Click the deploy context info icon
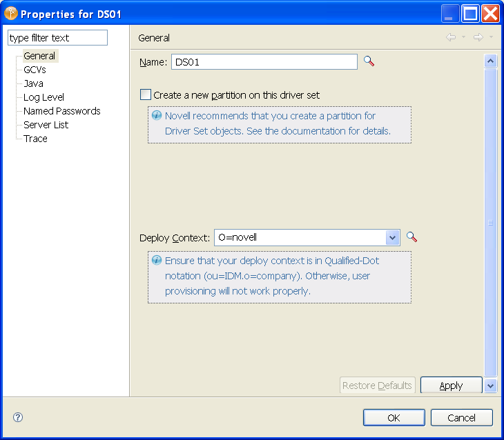Viewport: 504px width, 440px height. coord(157,260)
